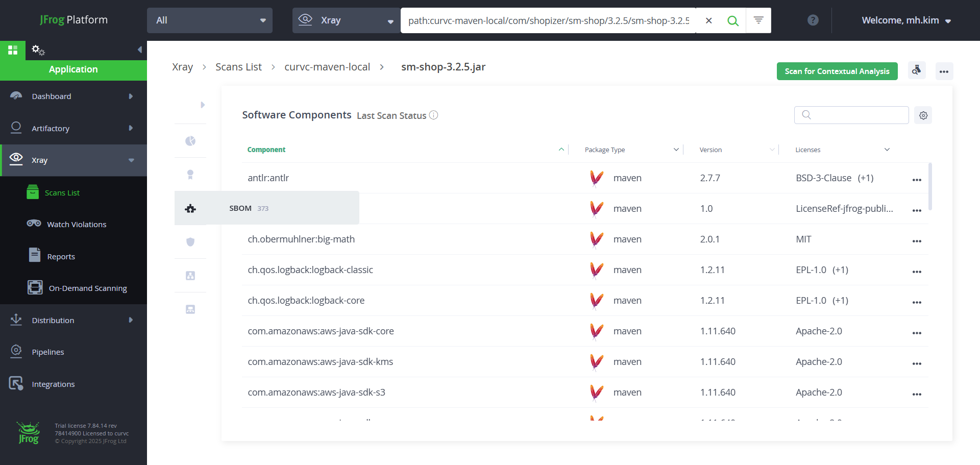Open Pipelines in sidebar
The image size is (980, 465).
48,352
